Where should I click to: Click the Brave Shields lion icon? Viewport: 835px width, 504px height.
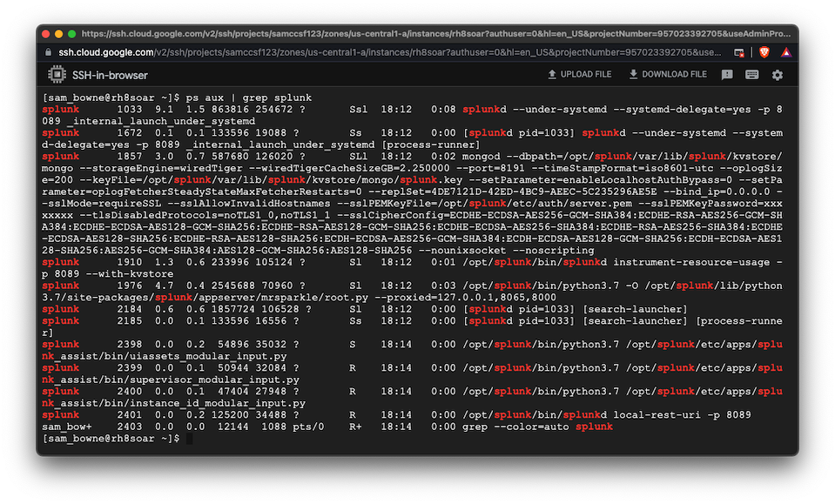point(764,52)
